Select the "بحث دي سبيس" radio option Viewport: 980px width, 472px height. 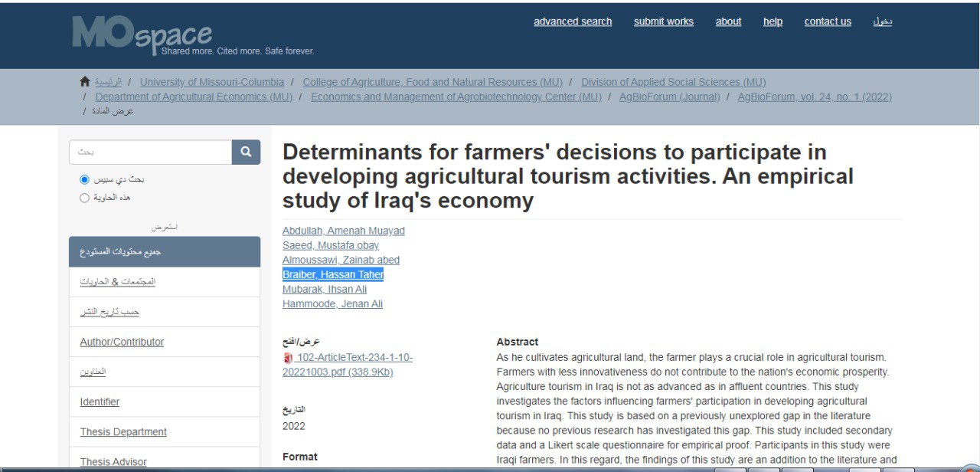85,179
